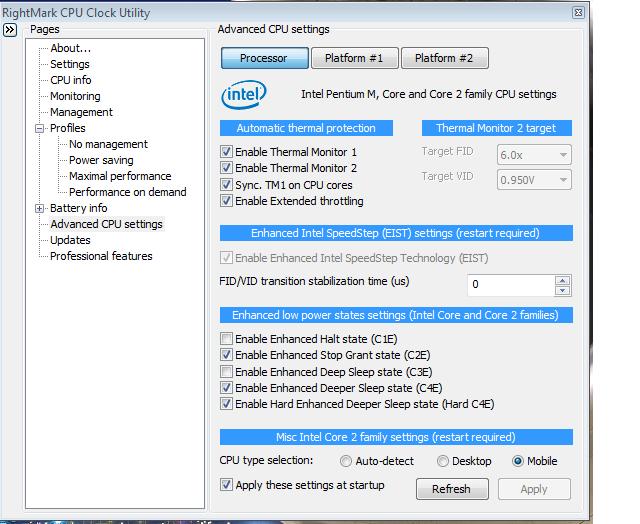Open the Target FID dropdown
Image resolution: width=640 pixels, height=524 pixels.
534,155
